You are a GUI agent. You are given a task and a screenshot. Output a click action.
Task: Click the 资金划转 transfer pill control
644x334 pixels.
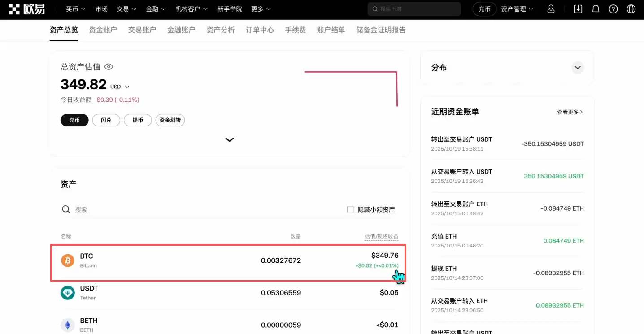pos(170,120)
